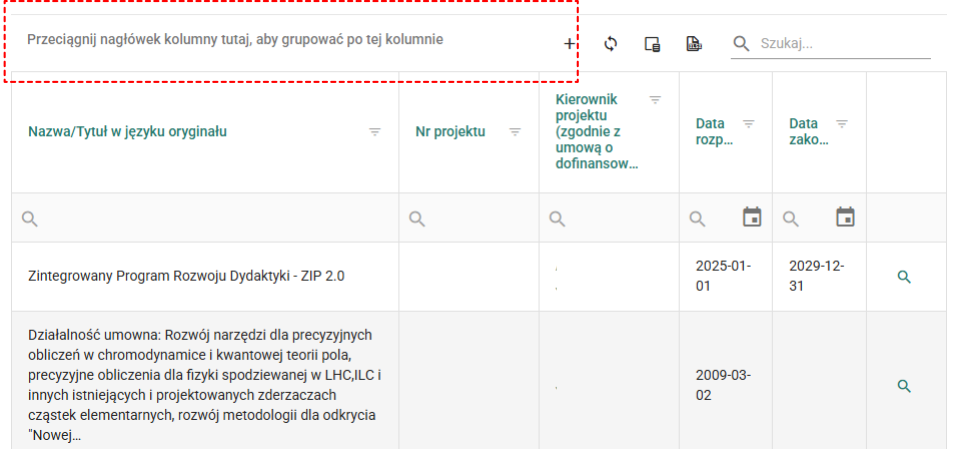Open the column chooser icon
Image resolution: width=959 pixels, height=449 pixels.
pyautogui.click(x=652, y=44)
